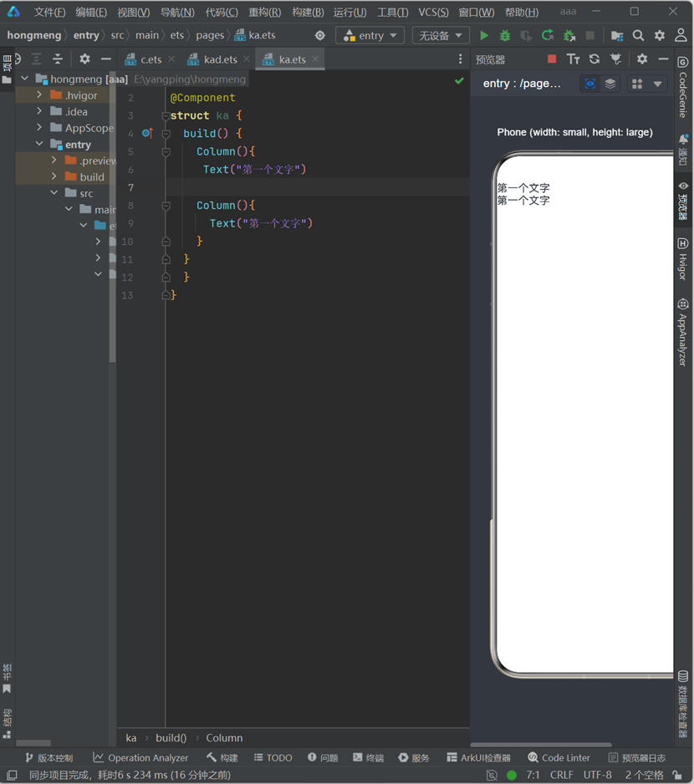The height and width of the screenshot is (784, 694).
Task: Expand the .idea folder
Action: coord(39,111)
